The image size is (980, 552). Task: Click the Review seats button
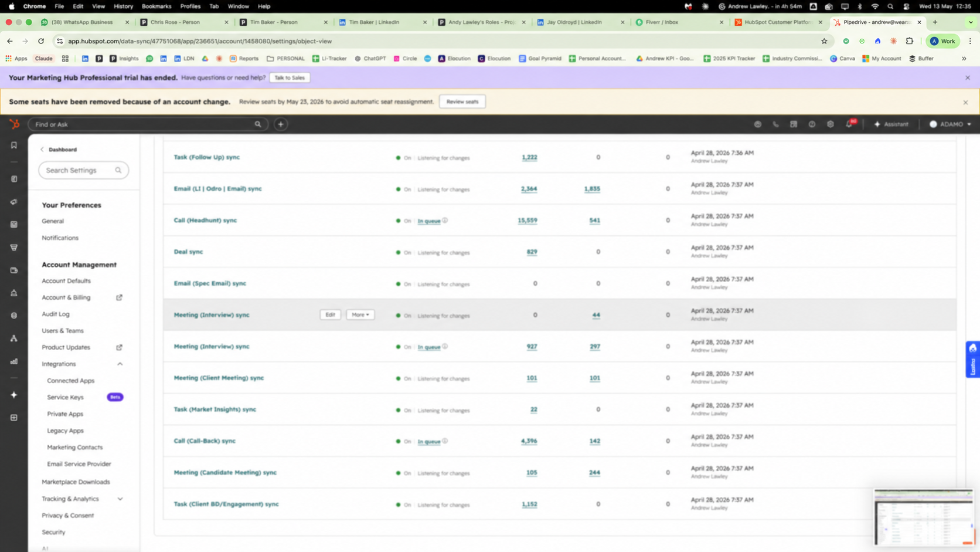[x=462, y=101]
